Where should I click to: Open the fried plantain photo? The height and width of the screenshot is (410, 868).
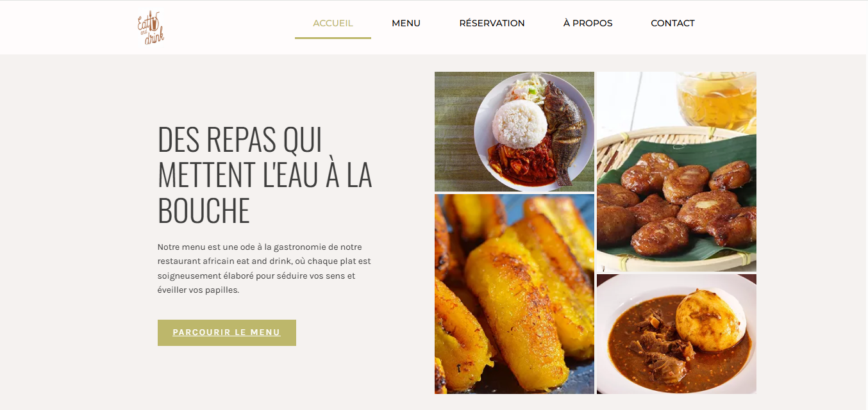(x=514, y=294)
